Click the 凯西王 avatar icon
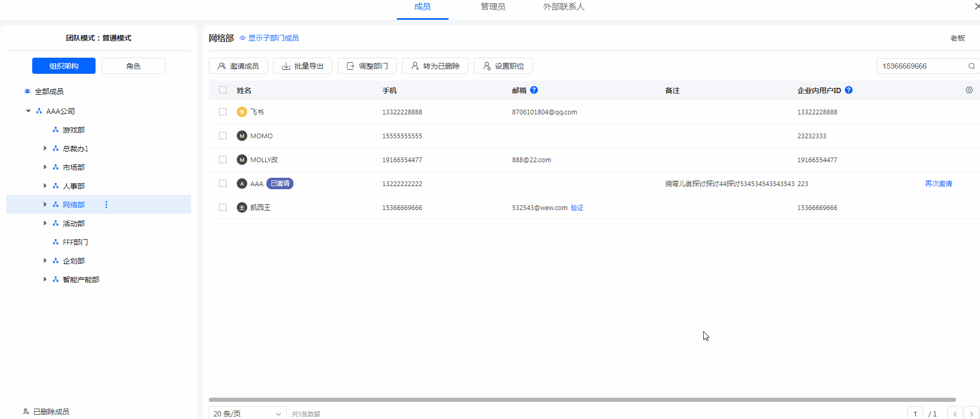980x419 pixels. tap(241, 207)
